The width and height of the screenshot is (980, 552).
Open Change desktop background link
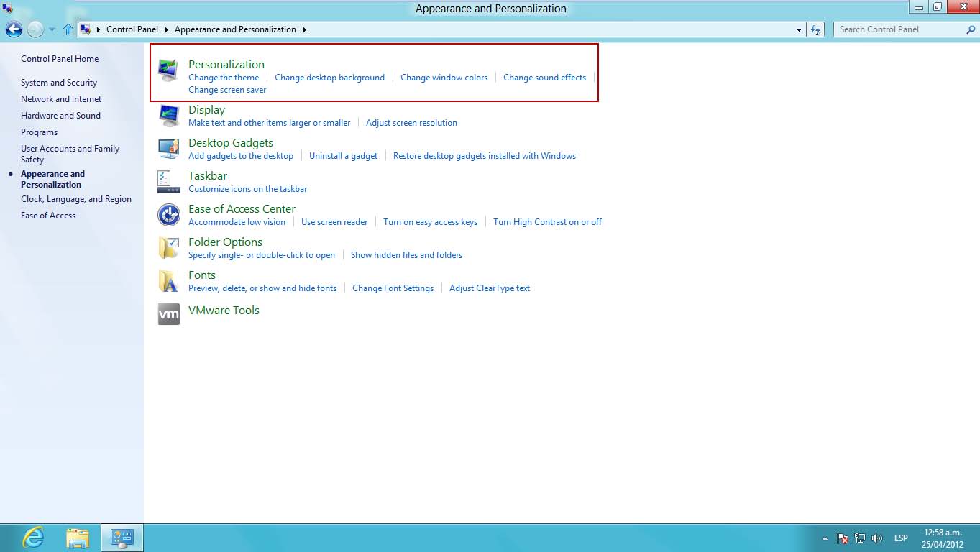(329, 78)
